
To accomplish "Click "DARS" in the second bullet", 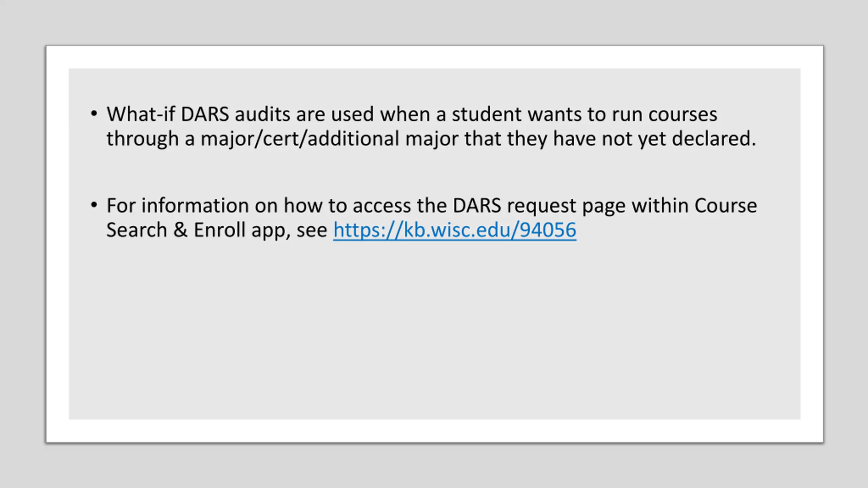I will tap(477, 205).
